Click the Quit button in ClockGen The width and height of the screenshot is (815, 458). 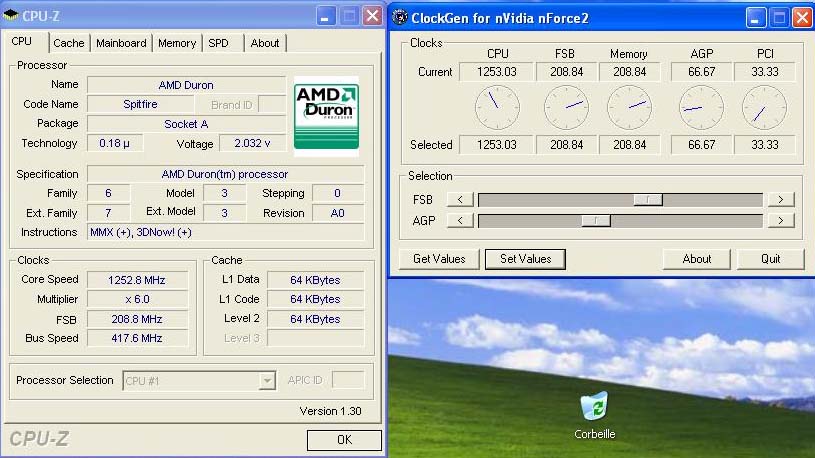[x=770, y=259]
